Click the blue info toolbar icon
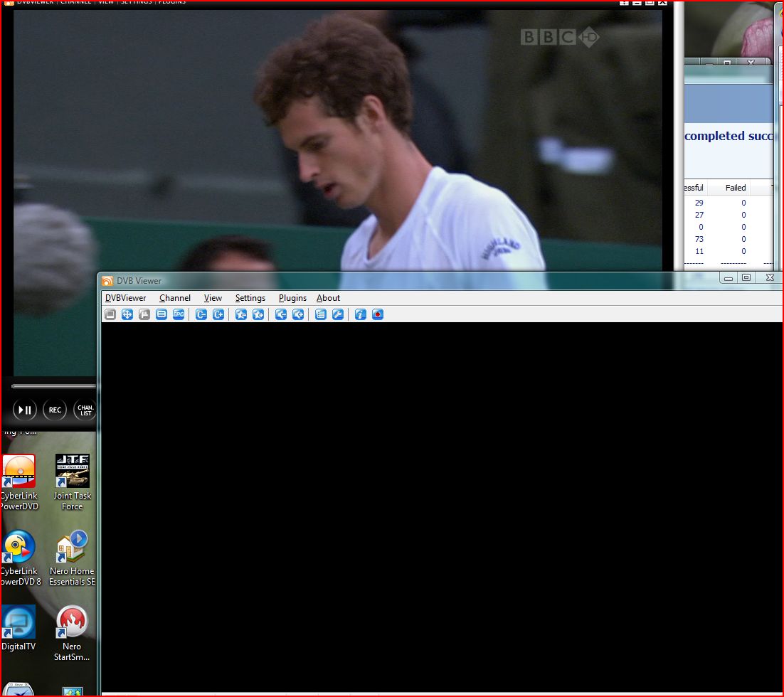The image size is (784, 697). [361, 314]
